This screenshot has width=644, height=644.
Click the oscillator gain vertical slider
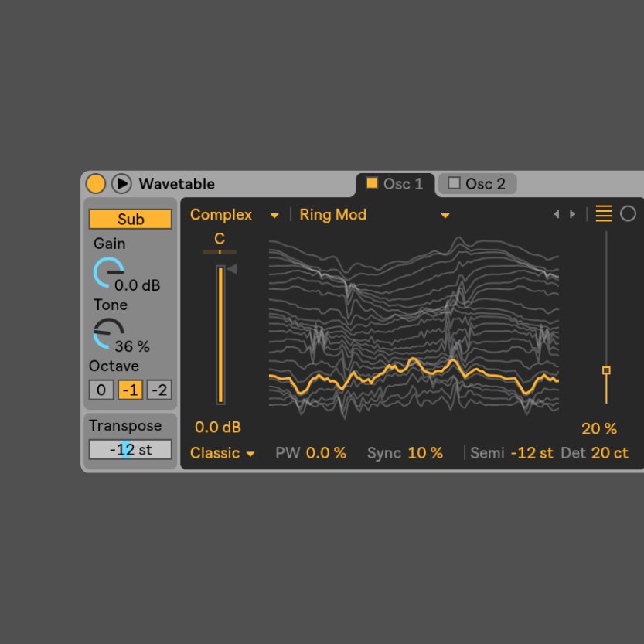(x=220, y=335)
